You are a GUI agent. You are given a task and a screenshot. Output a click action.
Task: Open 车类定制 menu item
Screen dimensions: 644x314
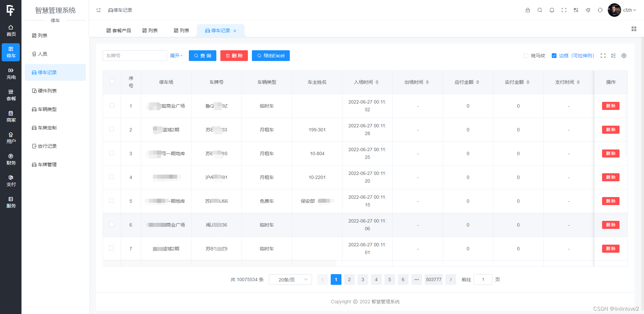(x=55, y=128)
